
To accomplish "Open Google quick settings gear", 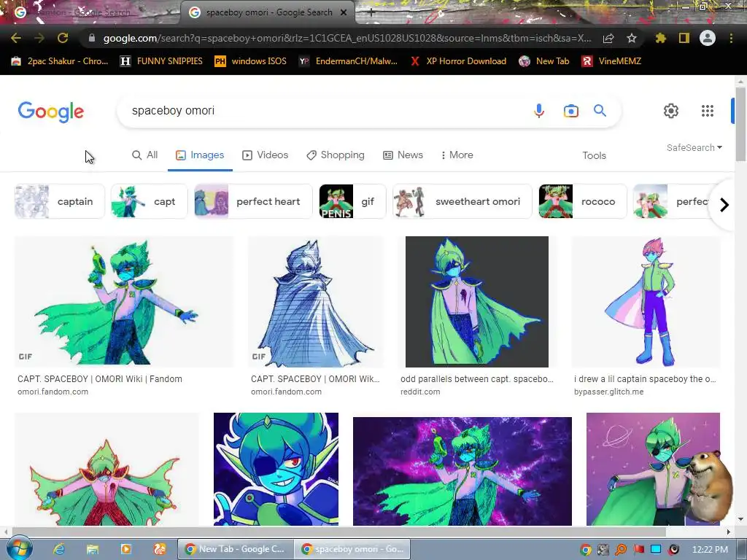I will [x=671, y=111].
